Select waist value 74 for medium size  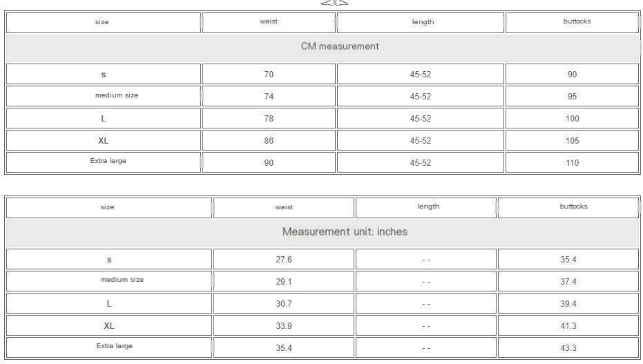(x=269, y=97)
